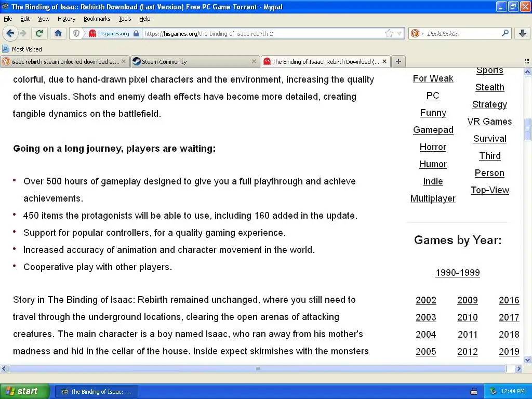
Task: Click the forward navigation arrow
Action: (23, 33)
